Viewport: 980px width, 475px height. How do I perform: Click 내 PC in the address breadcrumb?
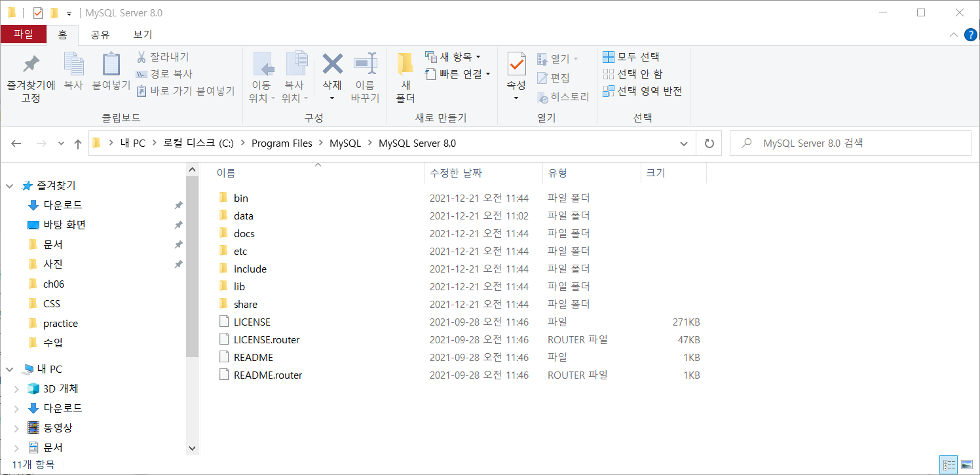tap(133, 143)
